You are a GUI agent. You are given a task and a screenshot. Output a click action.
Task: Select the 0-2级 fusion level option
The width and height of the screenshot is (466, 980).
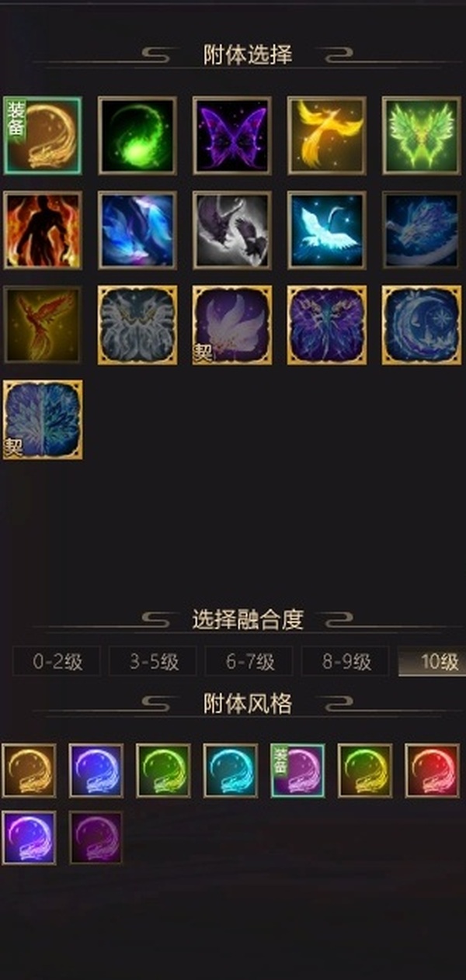coord(57,662)
